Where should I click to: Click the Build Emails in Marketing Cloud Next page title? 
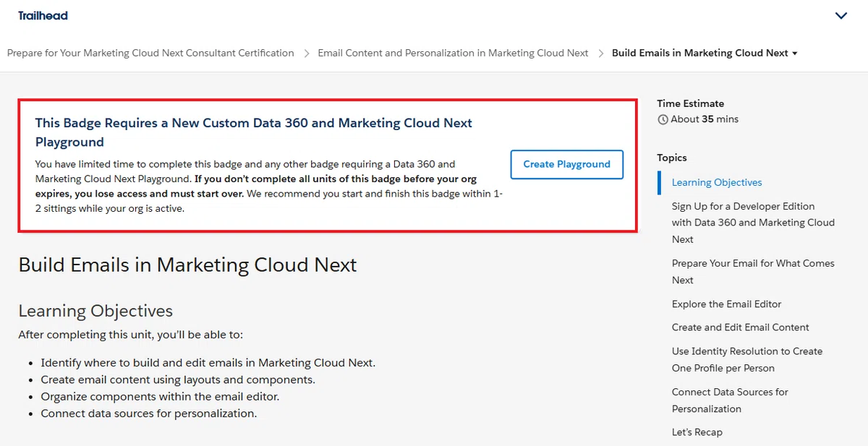[x=187, y=265]
